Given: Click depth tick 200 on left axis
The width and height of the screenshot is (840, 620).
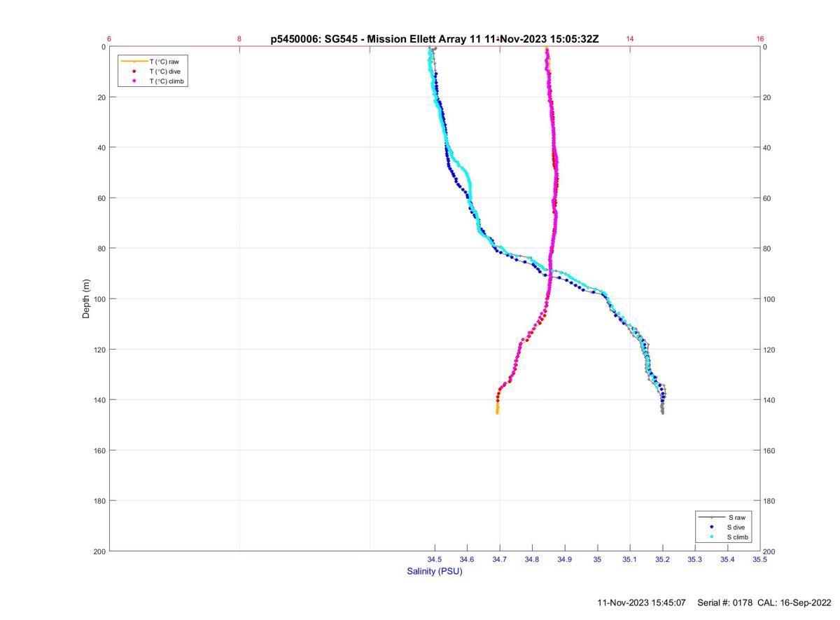Looking at the screenshot, I should click(x=99, y=551).
